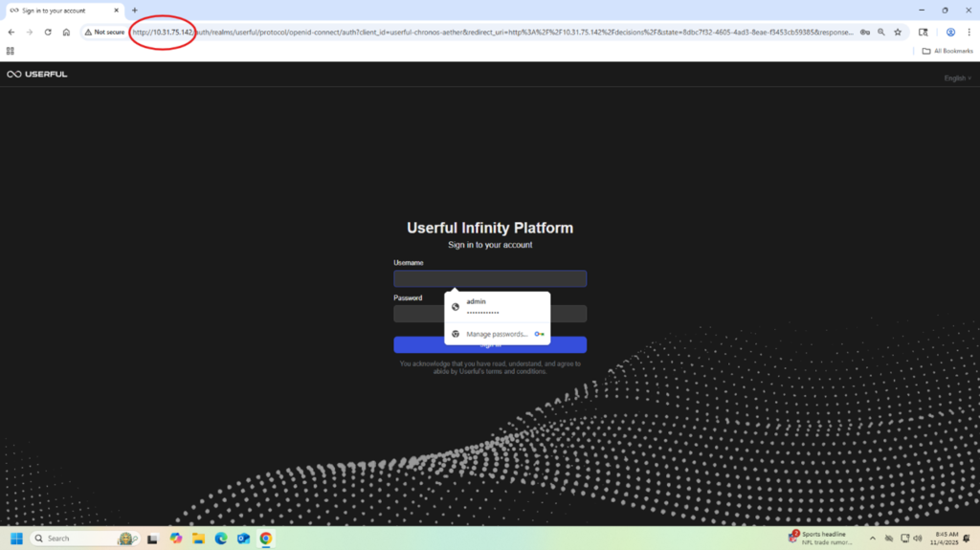Open the All Bookmarks folder

pyautogui.click(x=948, y=51)
